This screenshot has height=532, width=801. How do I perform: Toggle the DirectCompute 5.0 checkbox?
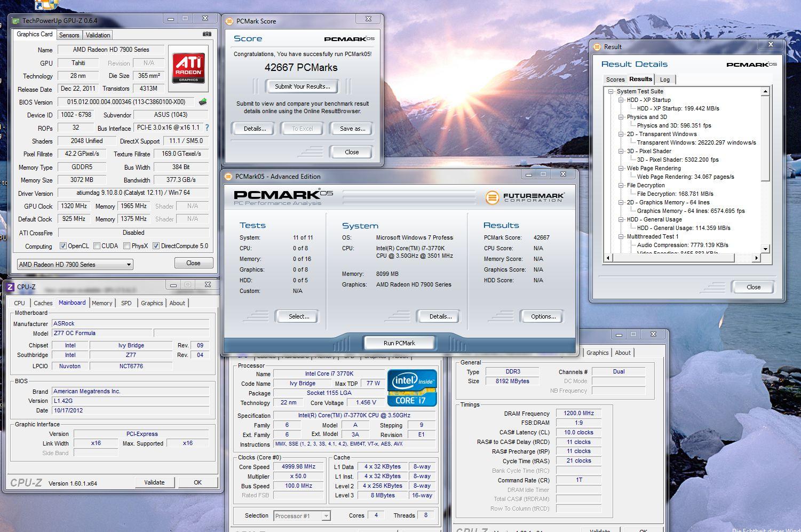[x=156, y=246]
